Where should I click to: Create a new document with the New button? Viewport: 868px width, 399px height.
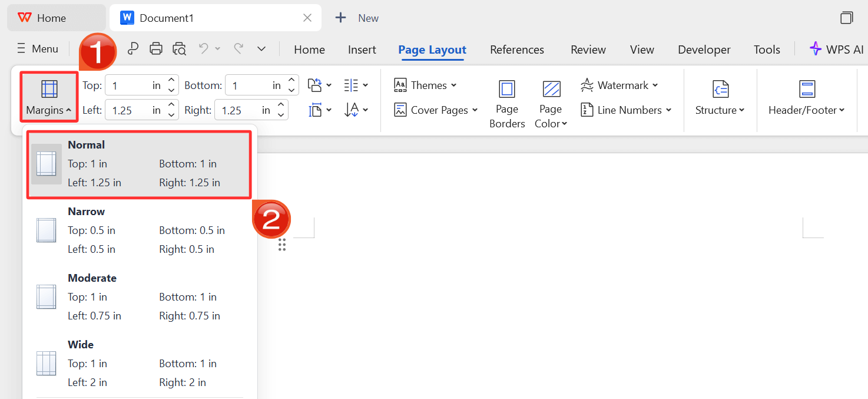pyautogui.click(x=357, y=18)
